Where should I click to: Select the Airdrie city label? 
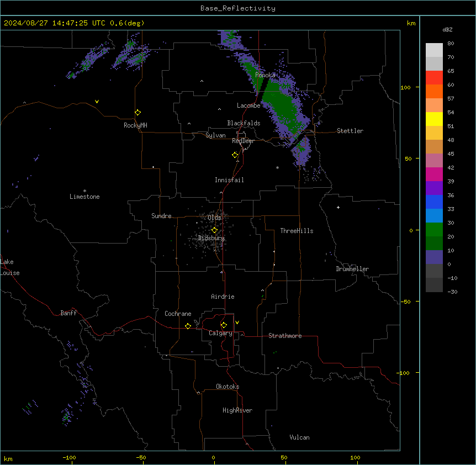pos(223,297)
